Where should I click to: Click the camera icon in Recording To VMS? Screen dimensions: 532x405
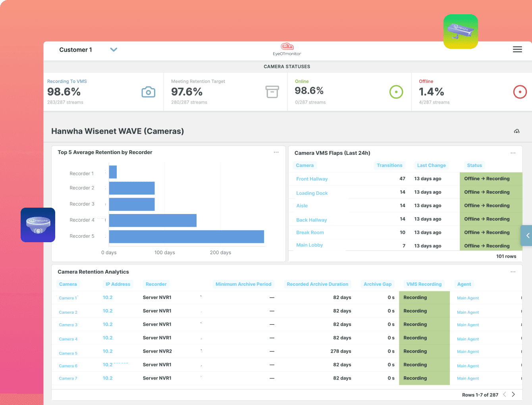[148, 92]
